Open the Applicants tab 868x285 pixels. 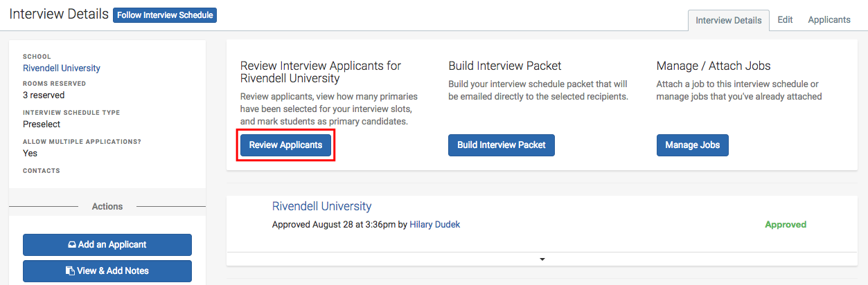pyautogui.click(x=829, y=20)
